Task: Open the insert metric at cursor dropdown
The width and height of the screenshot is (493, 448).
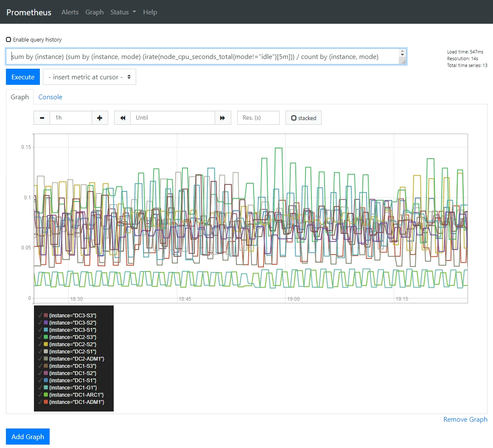Action: click(x=90, y=77)
